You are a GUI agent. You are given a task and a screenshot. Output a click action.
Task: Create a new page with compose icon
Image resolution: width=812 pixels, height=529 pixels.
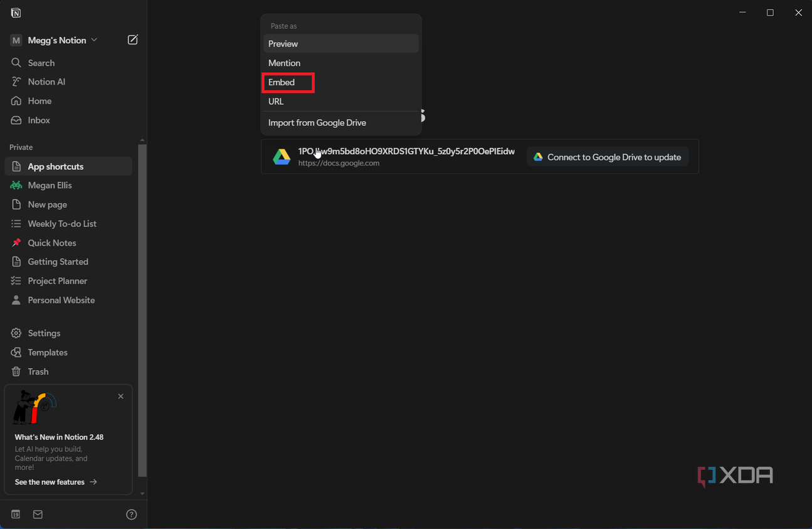point(132,39)
